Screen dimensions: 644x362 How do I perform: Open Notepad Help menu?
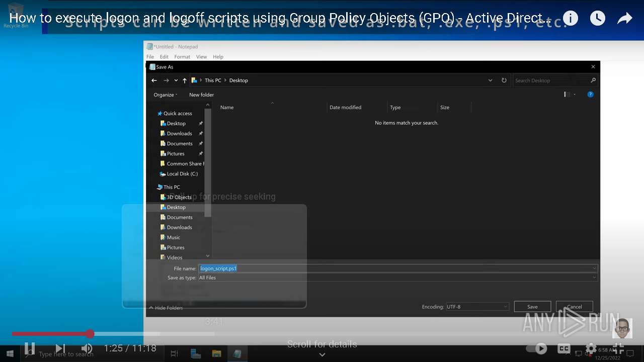click(x=218, y=57)
